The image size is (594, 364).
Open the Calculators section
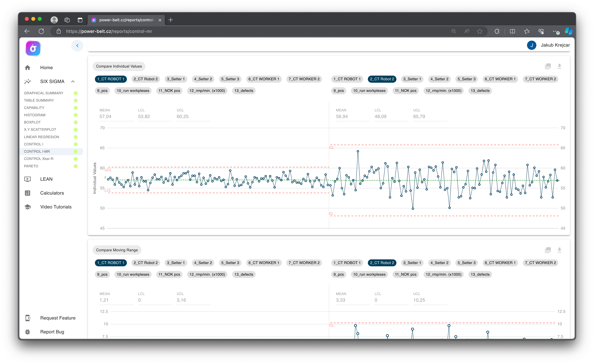coord(52,193)
